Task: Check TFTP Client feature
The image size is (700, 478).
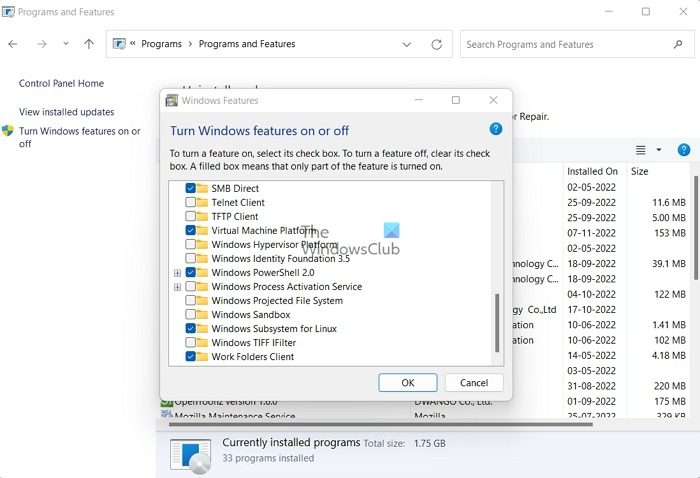Action: [191, 216]
